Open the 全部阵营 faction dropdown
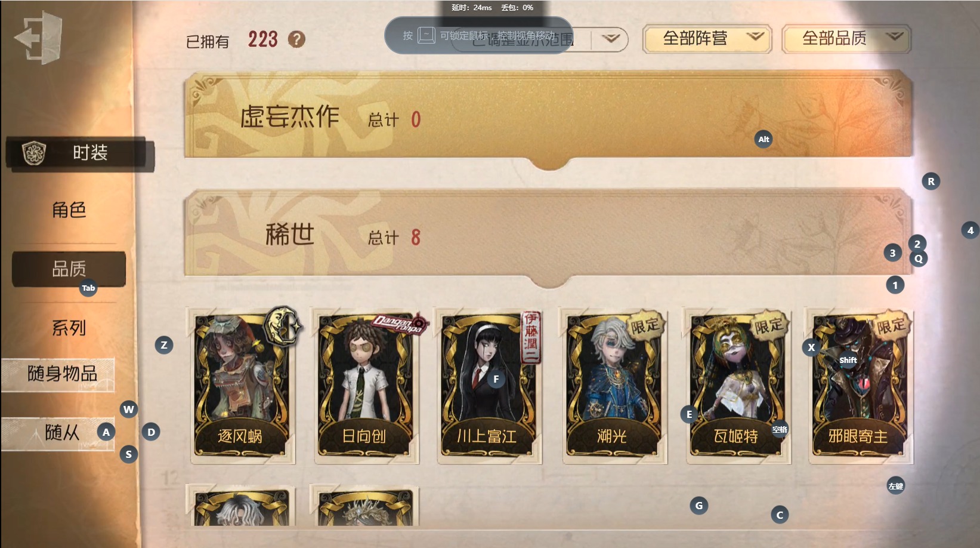Screen dimensions: 980x548 tap(707, 39)
